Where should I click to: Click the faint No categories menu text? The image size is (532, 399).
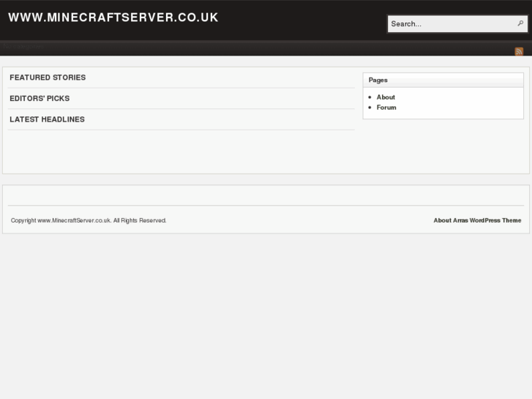click(x=23, y=47)
